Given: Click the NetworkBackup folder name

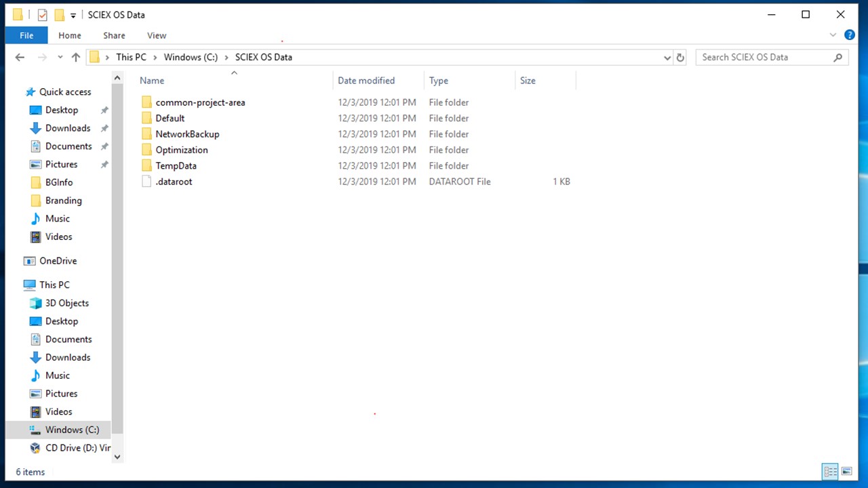Looking at the screenshot, I should [187, 134].
